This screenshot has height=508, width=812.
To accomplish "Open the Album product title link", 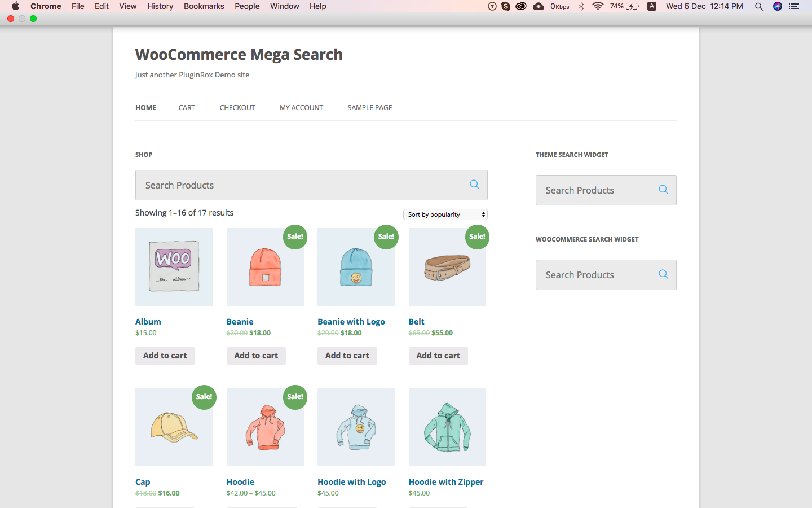I will tap(148, 322).
